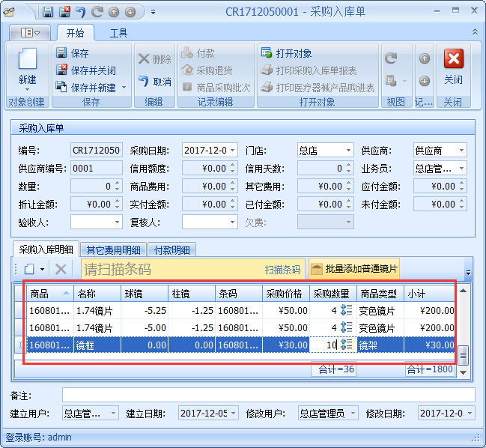
Task: Click 保存并关闭 in the ribbon
Action: tap(86, 70)
